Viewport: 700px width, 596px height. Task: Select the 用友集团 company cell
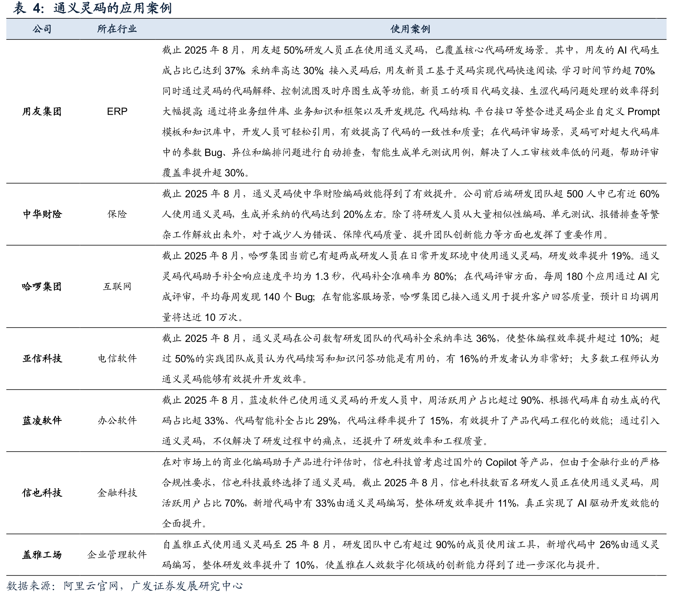(42, 111)
